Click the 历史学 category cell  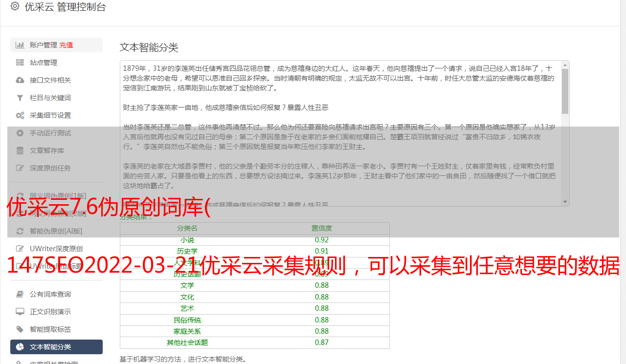pyautogui.click(x=187, y=251)
